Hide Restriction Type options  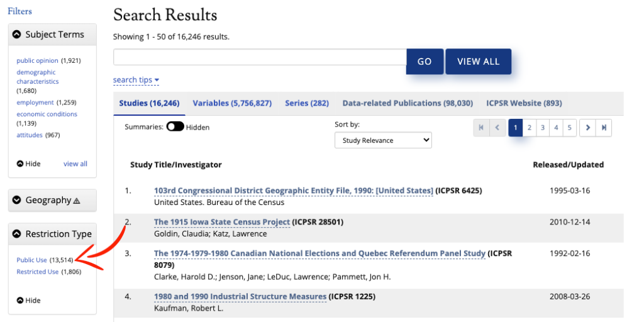29,300
